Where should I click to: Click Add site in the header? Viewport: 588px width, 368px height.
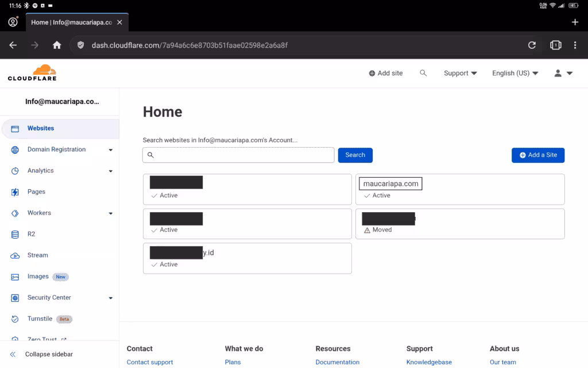coord(385,73)
